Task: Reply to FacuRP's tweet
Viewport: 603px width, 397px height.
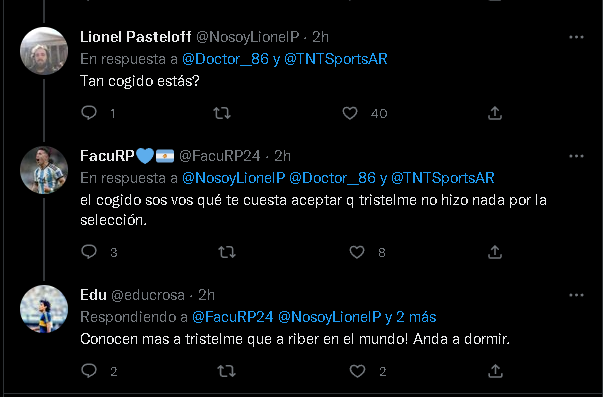Action: click(89, 252)
